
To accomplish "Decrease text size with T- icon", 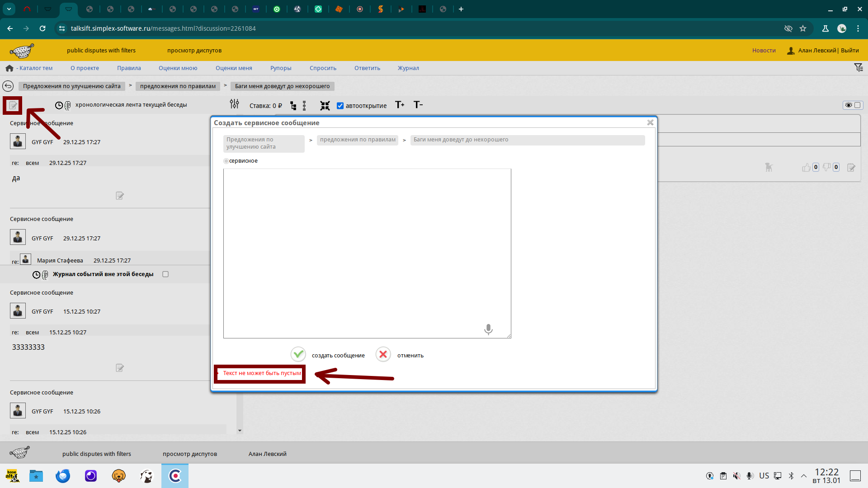I will (x=418, y=105).
